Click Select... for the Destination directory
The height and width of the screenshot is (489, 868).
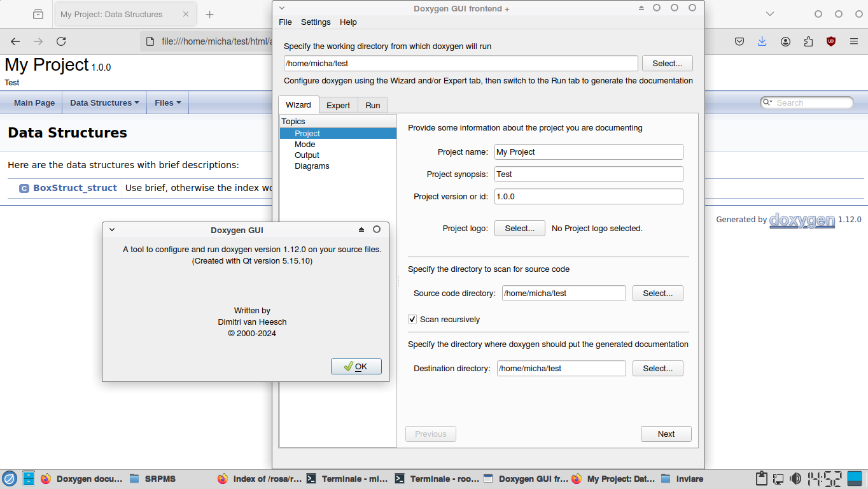pos(658,369)
